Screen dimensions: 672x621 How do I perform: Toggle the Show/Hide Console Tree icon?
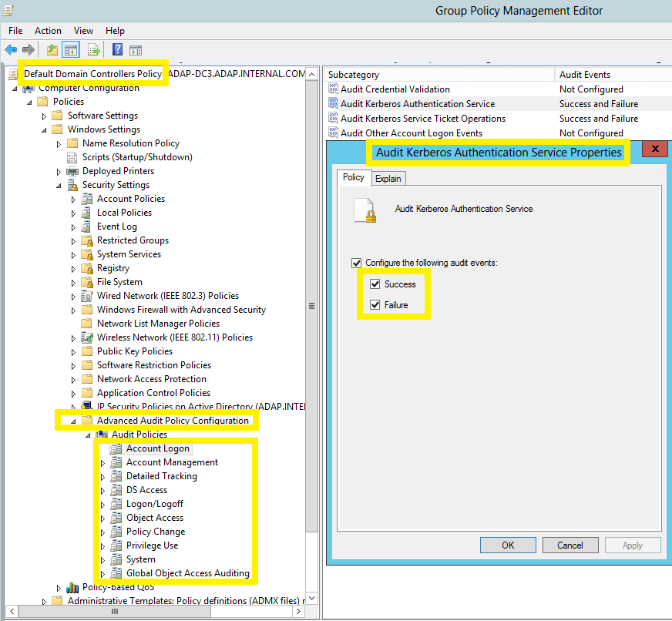click(x=70, y=49)
